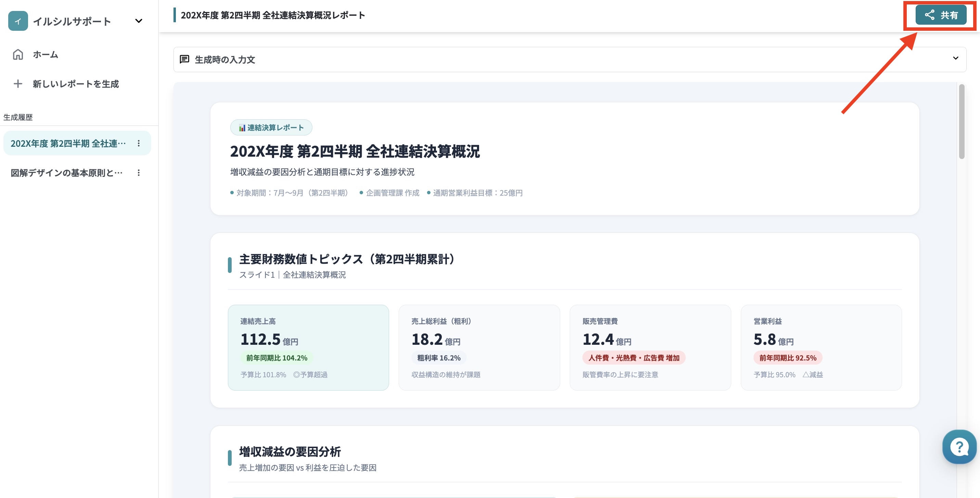Click the 主要財務数値トピックス section heading
980x498 pixels.
point(347,259)
